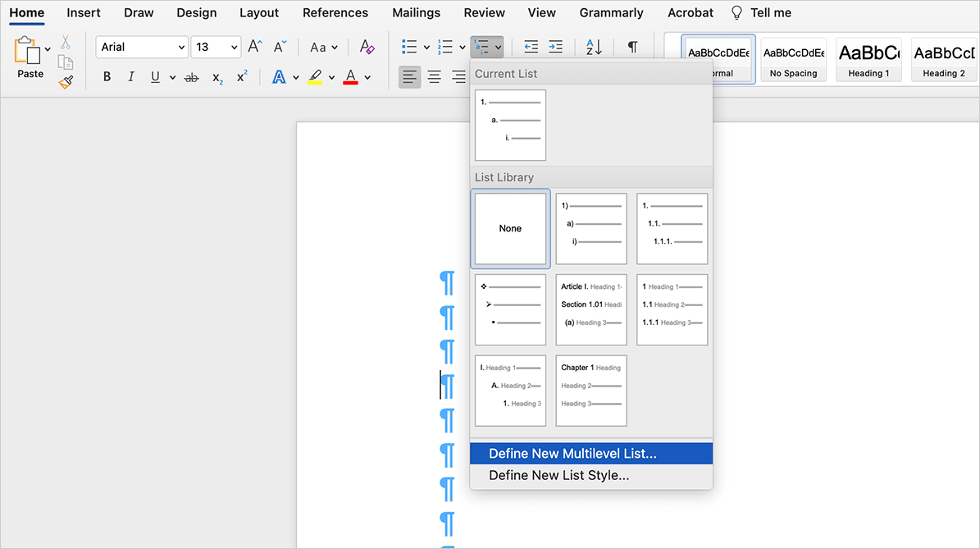Choose Define New Multilevel List

pos(590,452)
